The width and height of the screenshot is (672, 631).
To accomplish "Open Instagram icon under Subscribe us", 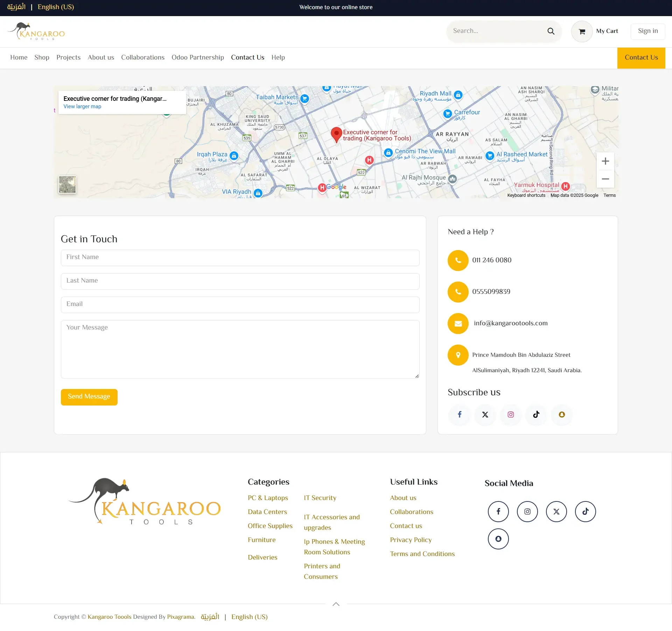I will (511, 415).
